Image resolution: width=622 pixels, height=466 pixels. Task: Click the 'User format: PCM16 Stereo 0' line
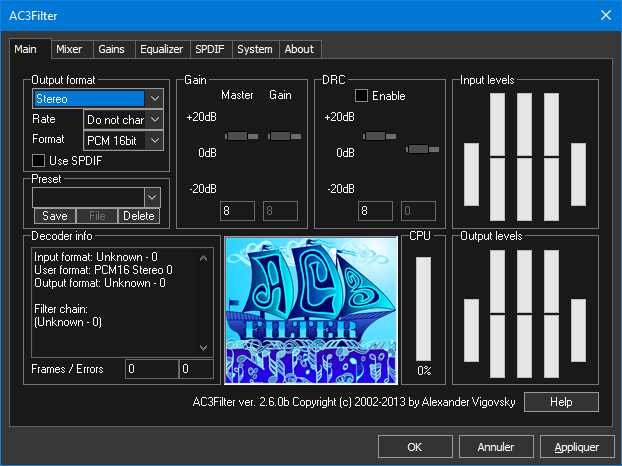[103, 270]
